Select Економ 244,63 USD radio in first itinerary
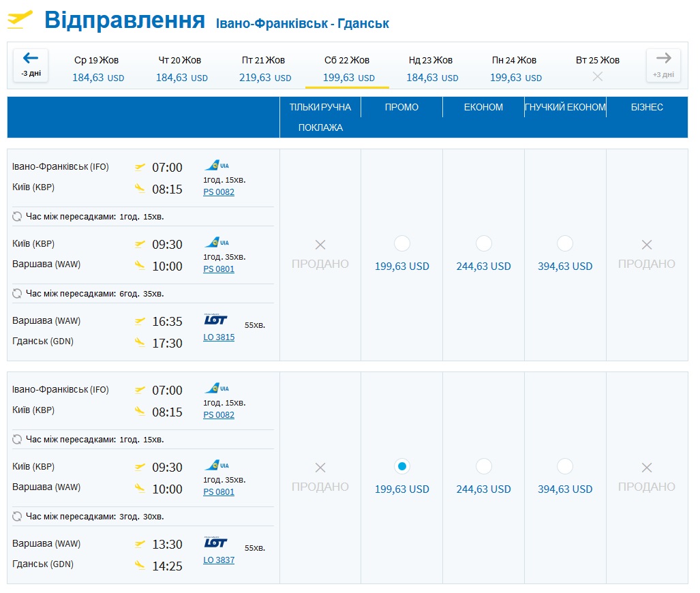700x593 pixels. [x=484, y=243]
